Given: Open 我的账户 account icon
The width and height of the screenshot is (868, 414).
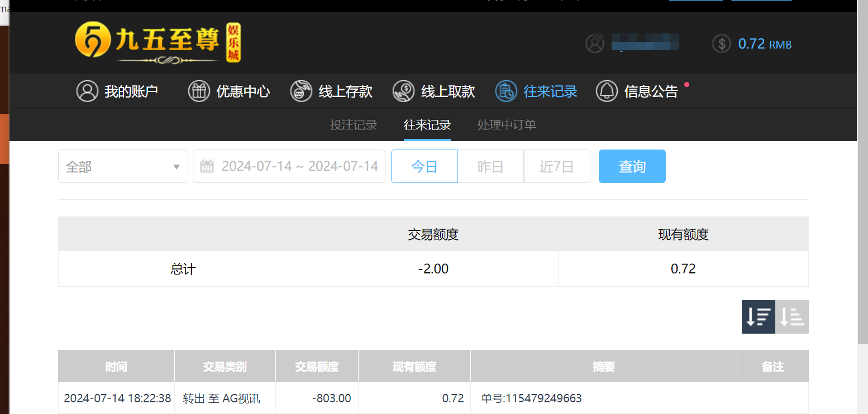Looking at the screenshot, I should (x=87, y=91).
